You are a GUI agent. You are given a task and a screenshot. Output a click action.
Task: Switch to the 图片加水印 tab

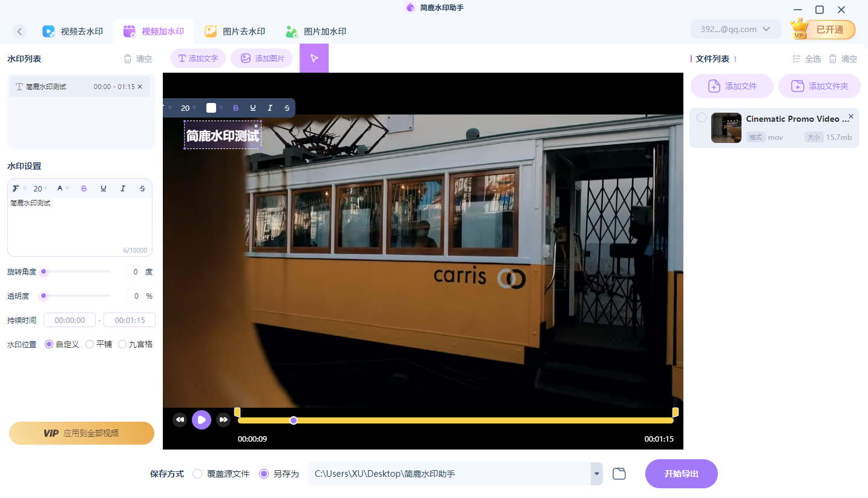[x=316, y=32]
